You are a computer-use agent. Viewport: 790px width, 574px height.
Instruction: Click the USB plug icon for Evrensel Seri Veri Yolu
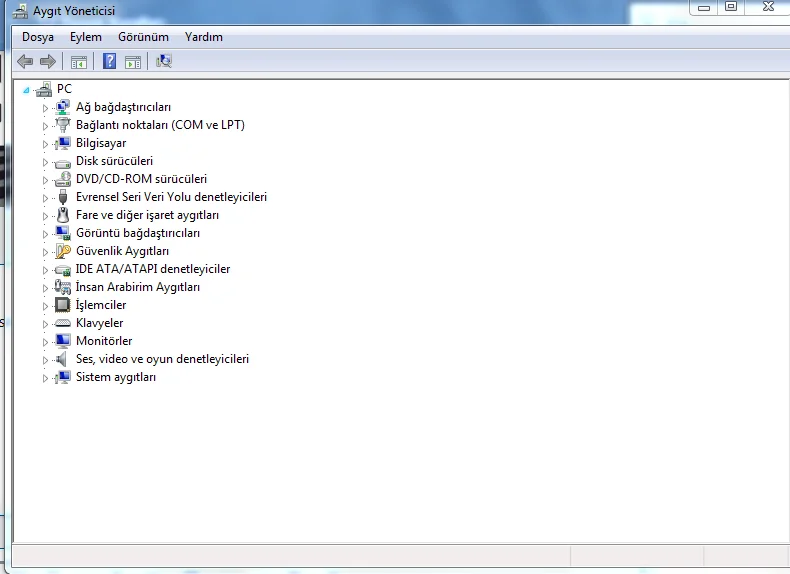coord(63,197)
